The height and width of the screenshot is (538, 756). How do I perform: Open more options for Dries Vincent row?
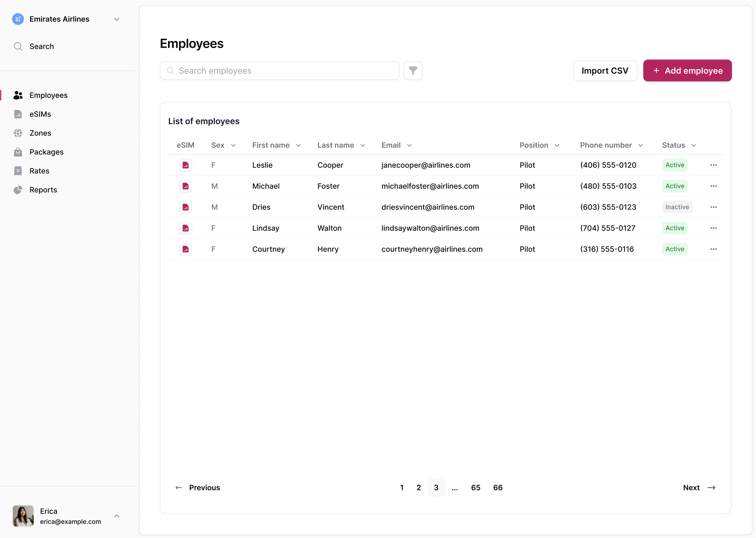coord(714,207)
